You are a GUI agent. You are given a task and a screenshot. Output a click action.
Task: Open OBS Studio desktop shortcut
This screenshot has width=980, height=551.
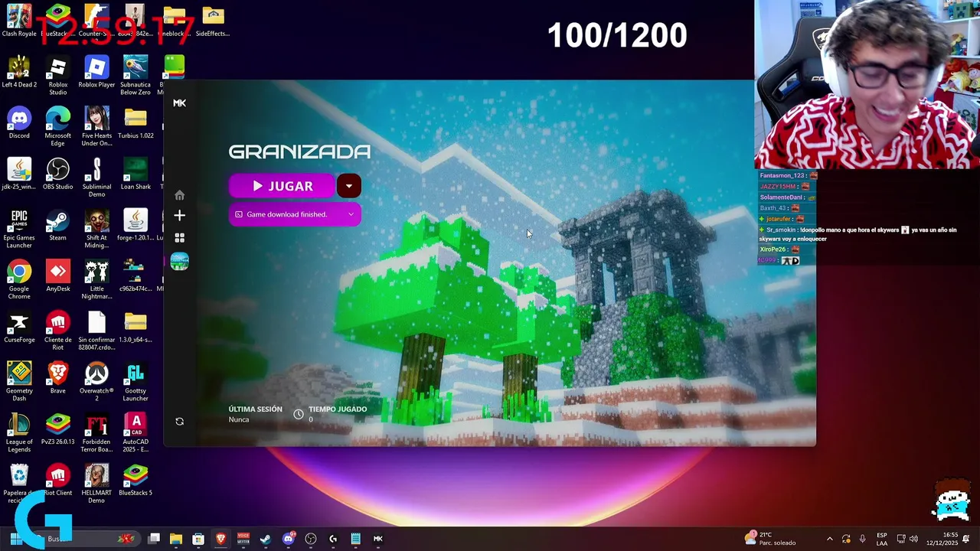tap(57, 174)
